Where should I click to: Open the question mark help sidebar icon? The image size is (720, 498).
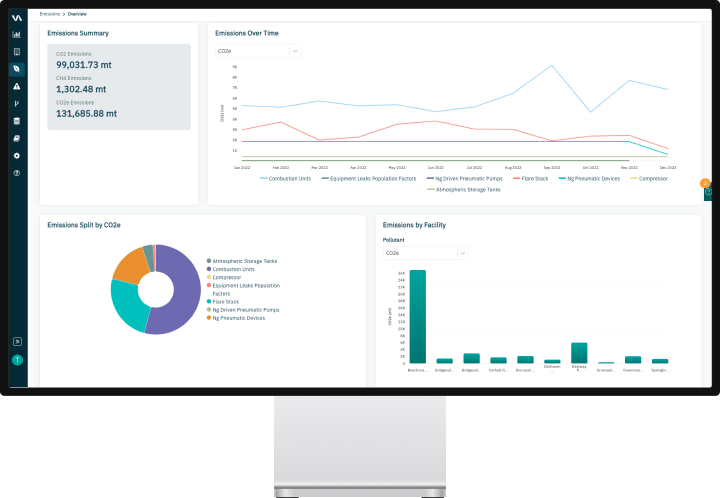click(x=17, y=173)
